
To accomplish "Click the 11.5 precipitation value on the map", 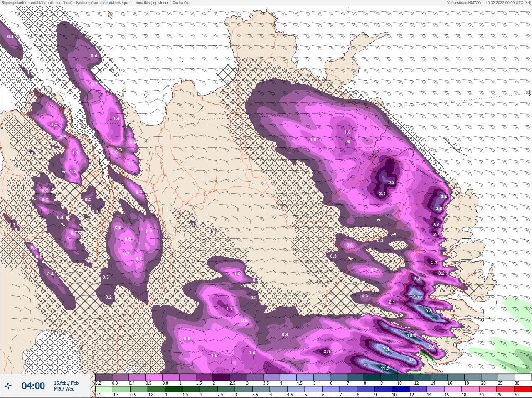I will pos(385,368).
